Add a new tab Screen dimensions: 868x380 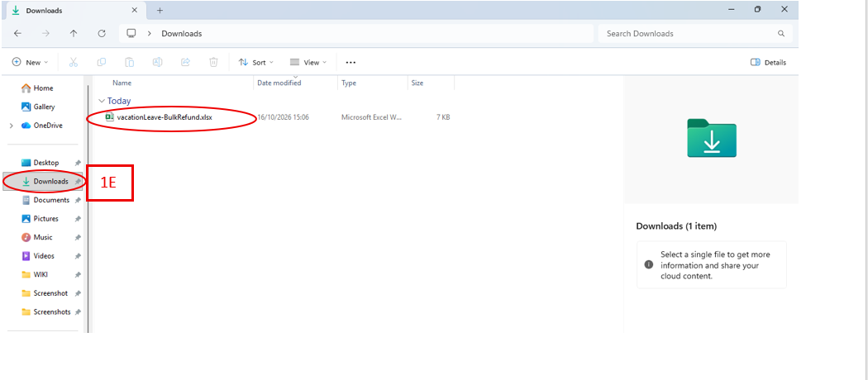pyautogui.click(x=160, y=10)
